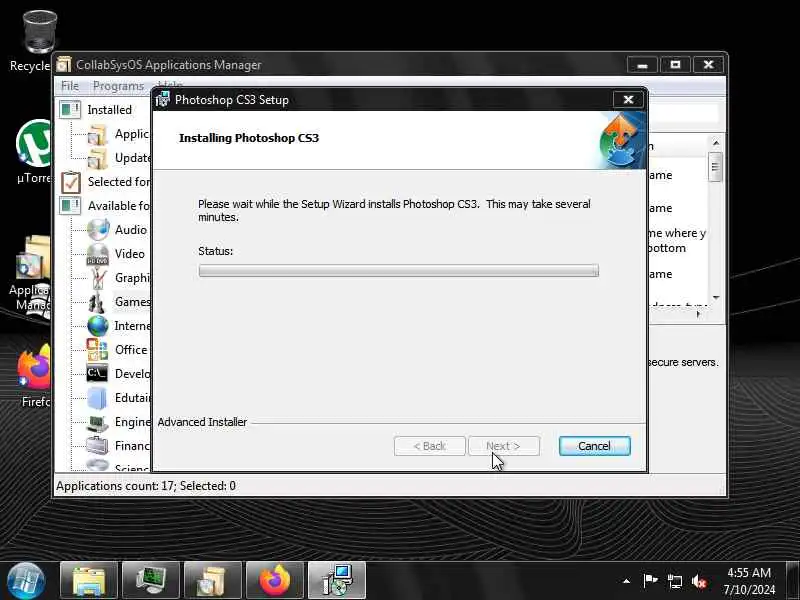
Task: Click the Photoshop CS3 Setup title icon
Action: coord(162,99)
